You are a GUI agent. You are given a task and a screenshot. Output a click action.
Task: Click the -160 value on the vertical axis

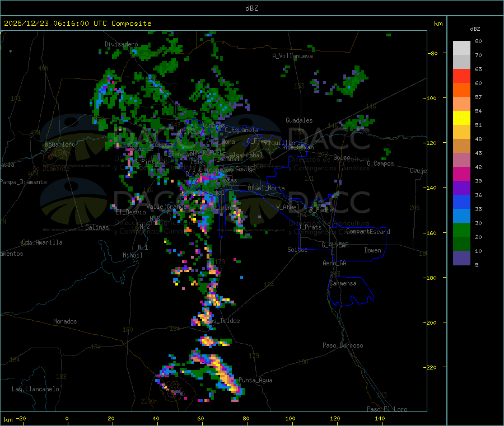pyautogui.click(x=431, y=233)
